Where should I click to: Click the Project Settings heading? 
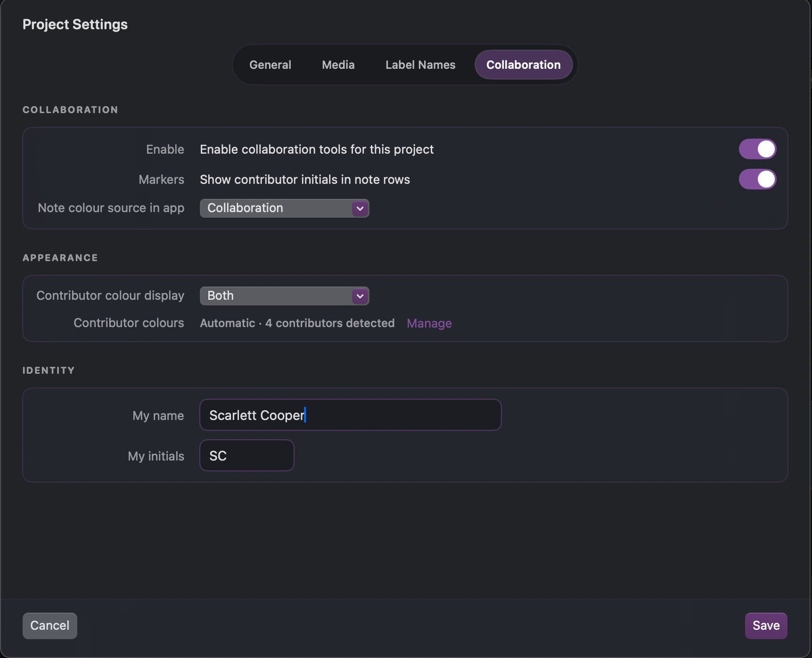coord(75,24)
